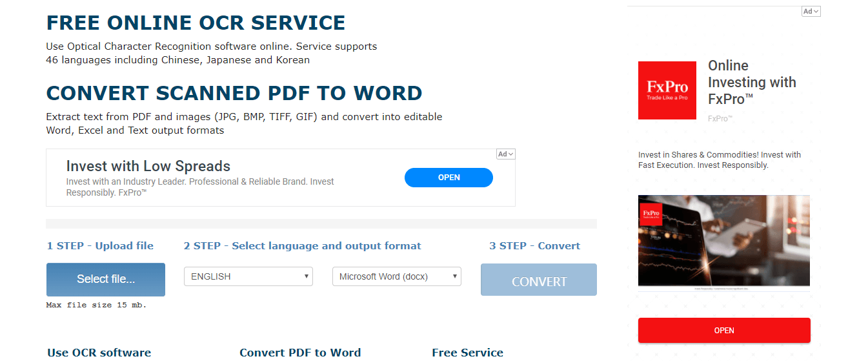Viewport: 868px width, 361px height.
Task: Click the FxPro red logo icon
Action: point(667,90)
